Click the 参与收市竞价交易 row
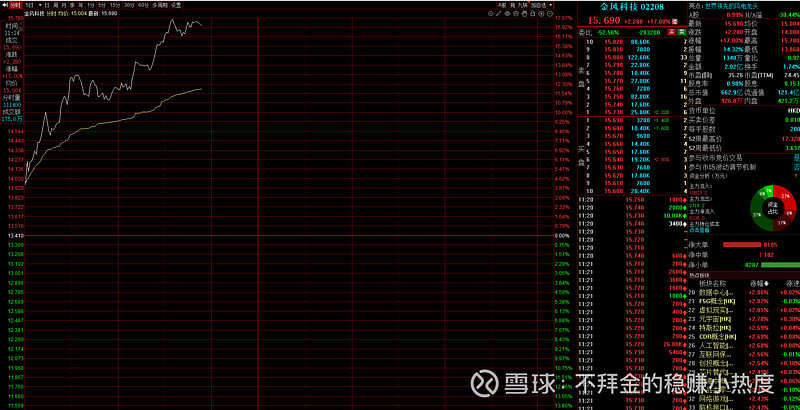 pos(744,158)
